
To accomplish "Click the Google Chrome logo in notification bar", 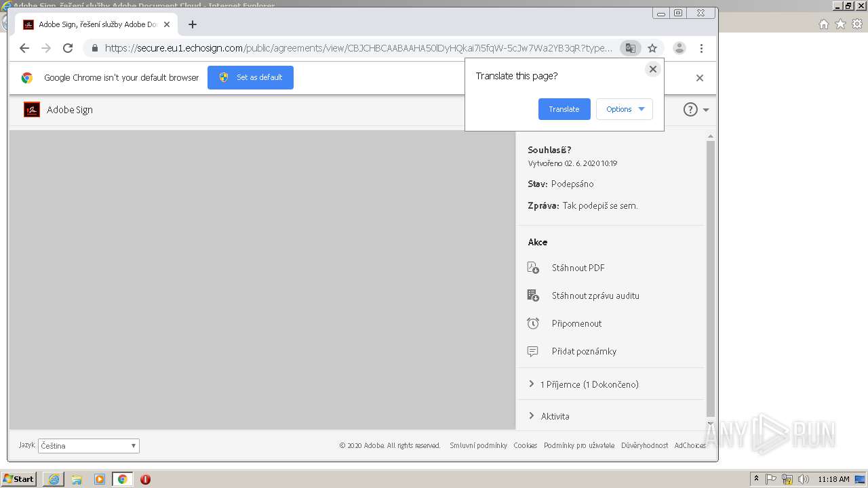I will point(27,78).
